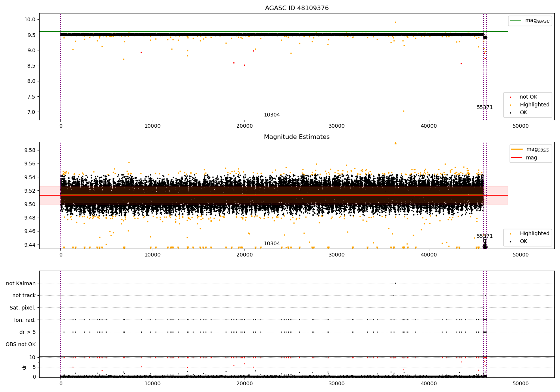Click the "8.5" y-tick label in top panel

(31, 66)
